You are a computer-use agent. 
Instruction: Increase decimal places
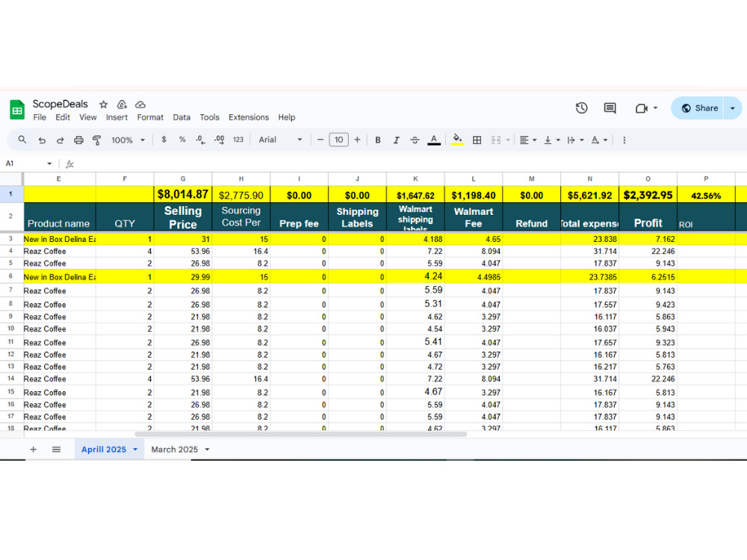point(219,140)
